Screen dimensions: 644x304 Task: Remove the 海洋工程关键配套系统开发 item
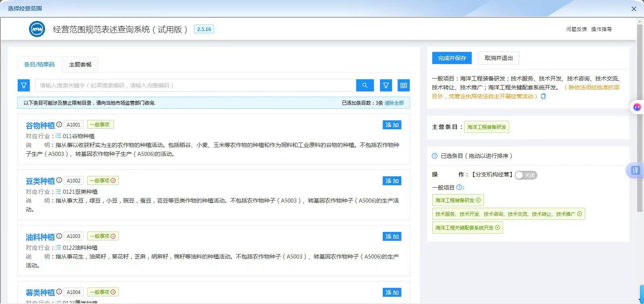click(497, 227)
